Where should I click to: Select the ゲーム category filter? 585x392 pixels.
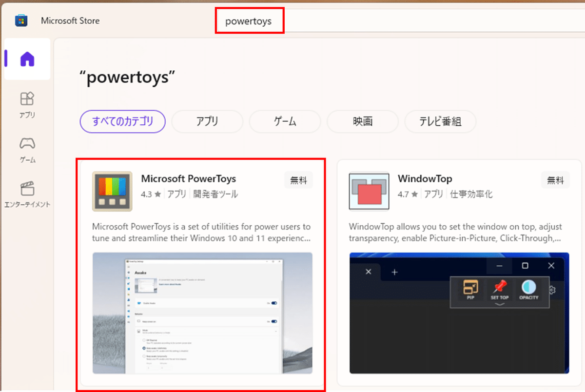pyautogui.click(x=285, y=121)
